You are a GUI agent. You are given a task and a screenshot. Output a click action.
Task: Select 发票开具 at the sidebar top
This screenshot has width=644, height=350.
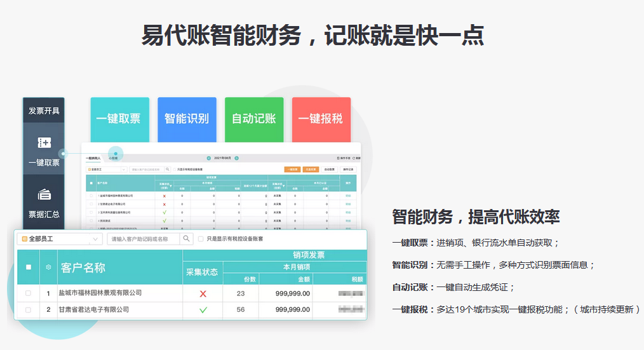[x=44, y=111]
